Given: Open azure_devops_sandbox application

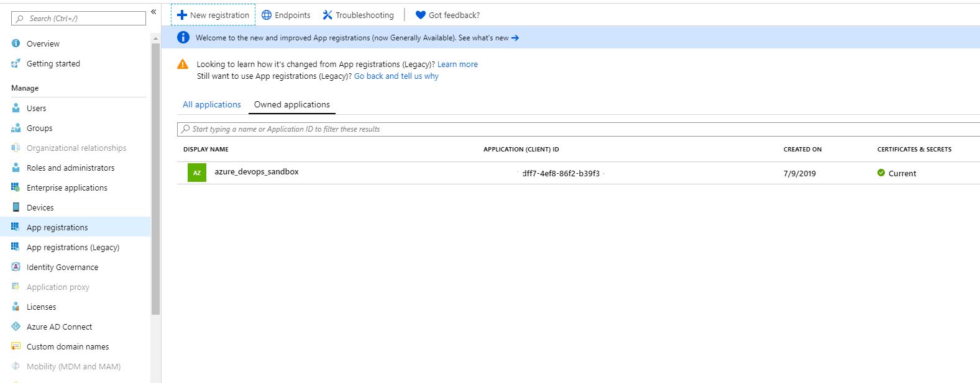Looking at the screenshot, I should pyautogui.click(x=257, y=172).
